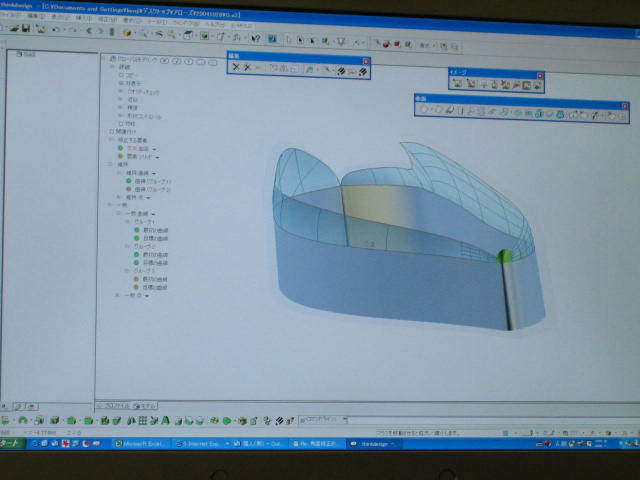Open dropdown arrow beside the red tree text
The width and height of the screenshot is (640, 480).
coord(154,149)
